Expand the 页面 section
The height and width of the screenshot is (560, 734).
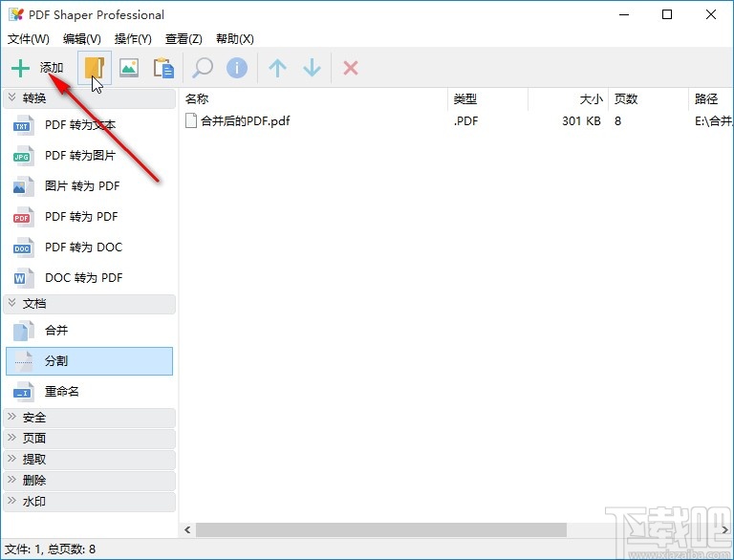click(12, 438)
